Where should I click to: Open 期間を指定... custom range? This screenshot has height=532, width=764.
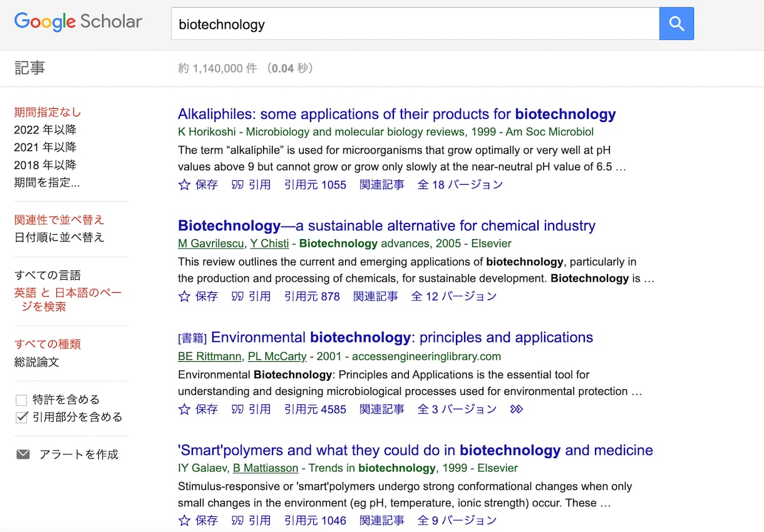point(47,183)
